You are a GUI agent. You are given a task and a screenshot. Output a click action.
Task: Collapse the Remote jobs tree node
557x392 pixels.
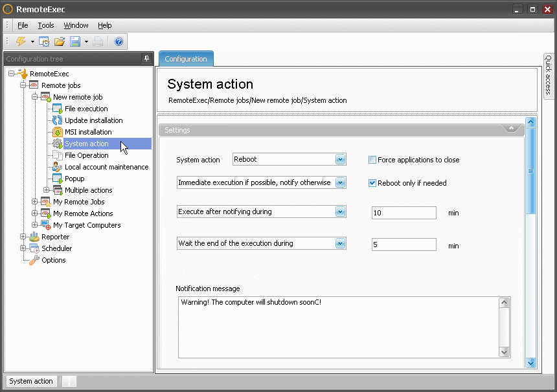coord(23,85)
